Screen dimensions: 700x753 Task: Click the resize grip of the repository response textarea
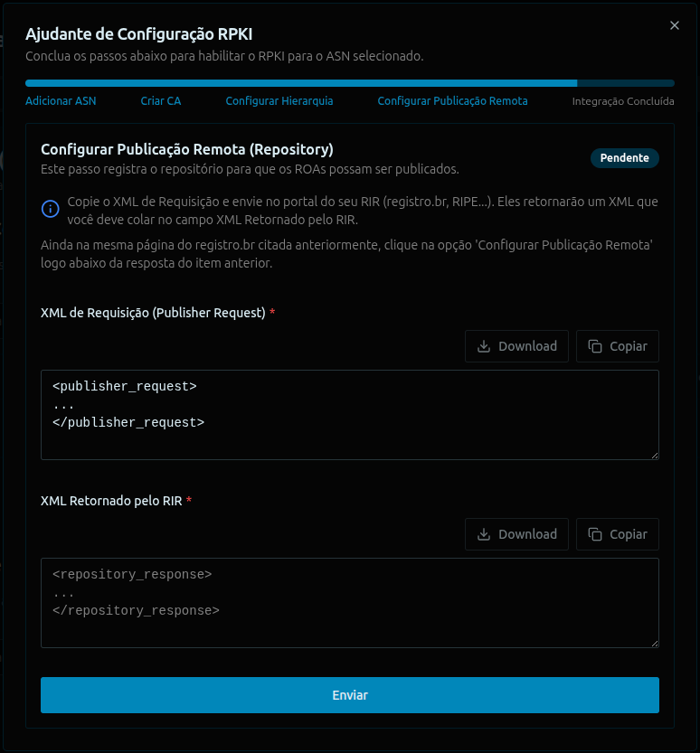656,642
